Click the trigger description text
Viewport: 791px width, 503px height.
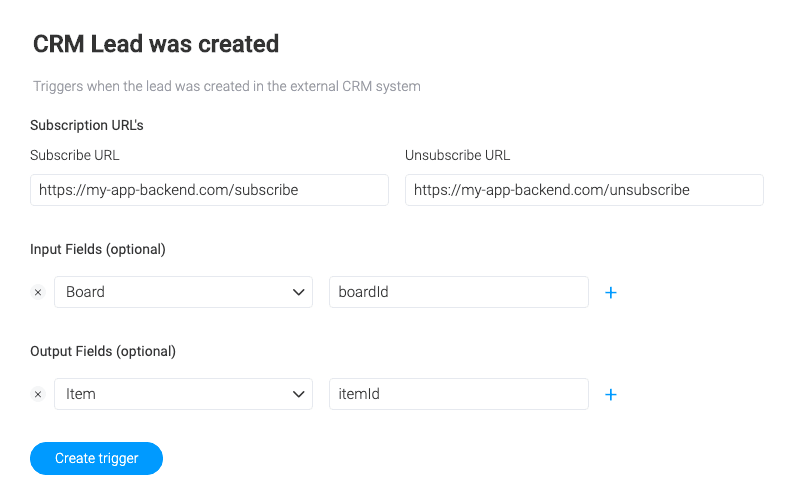(x=227, y=87)
